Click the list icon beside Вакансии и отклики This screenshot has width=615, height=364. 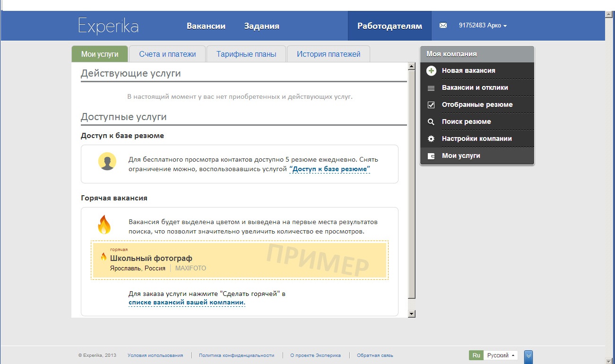pyautogui.click(x=431, y=88)
